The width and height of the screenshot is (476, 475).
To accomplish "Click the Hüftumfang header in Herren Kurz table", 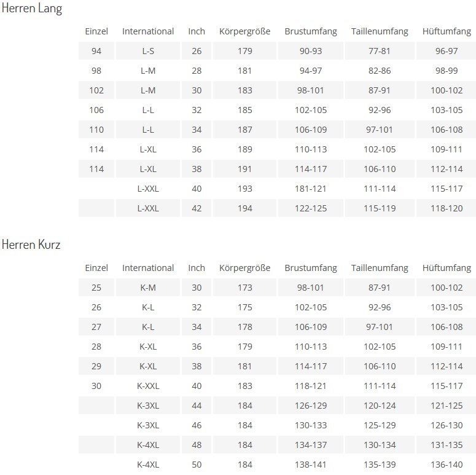I will pyautogui.click(x=447, y=268).
